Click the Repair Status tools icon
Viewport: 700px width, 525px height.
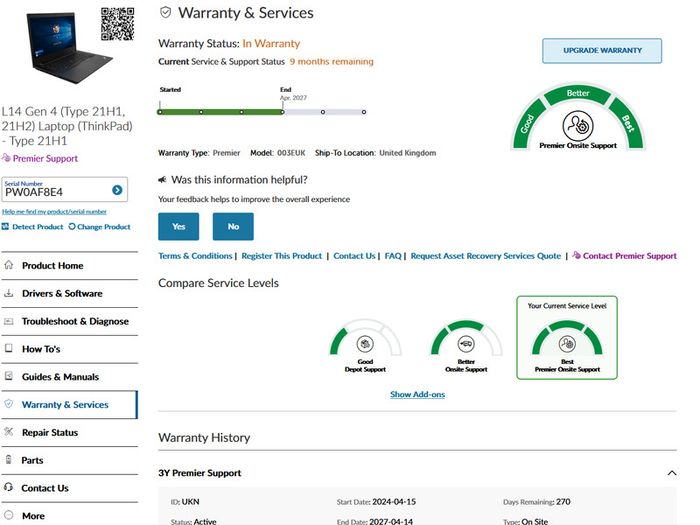pos(8,432)
